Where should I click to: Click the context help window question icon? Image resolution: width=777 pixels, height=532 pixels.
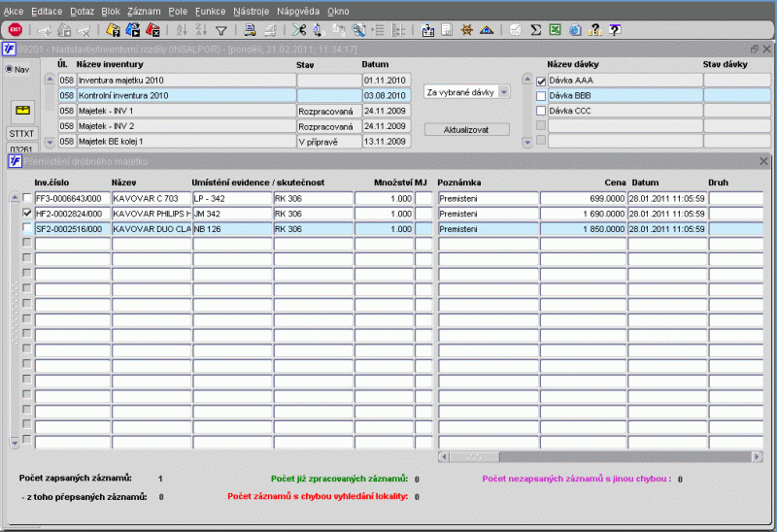tap(615, 30)
